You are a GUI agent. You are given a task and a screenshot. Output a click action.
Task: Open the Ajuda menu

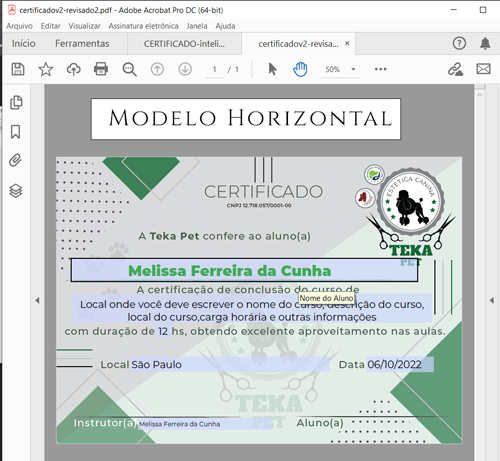(225, 26)
